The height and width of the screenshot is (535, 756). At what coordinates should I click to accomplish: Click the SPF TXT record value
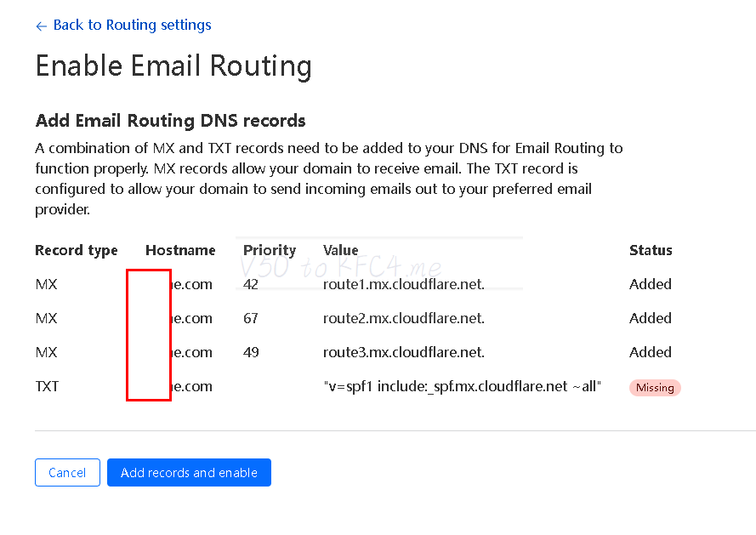(463, 386)
